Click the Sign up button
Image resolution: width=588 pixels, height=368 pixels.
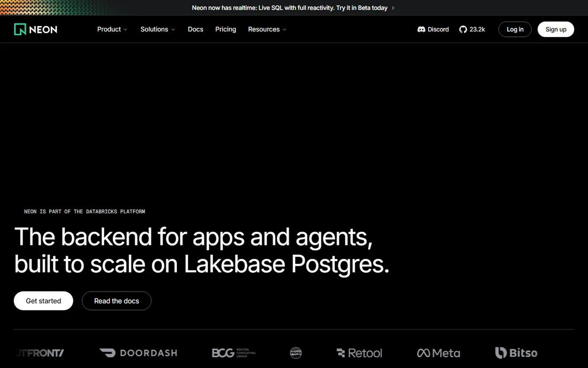point(556,29)
